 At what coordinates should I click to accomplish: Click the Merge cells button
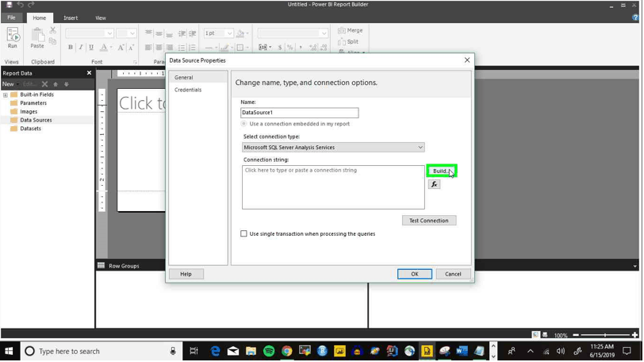coord(351,30)
